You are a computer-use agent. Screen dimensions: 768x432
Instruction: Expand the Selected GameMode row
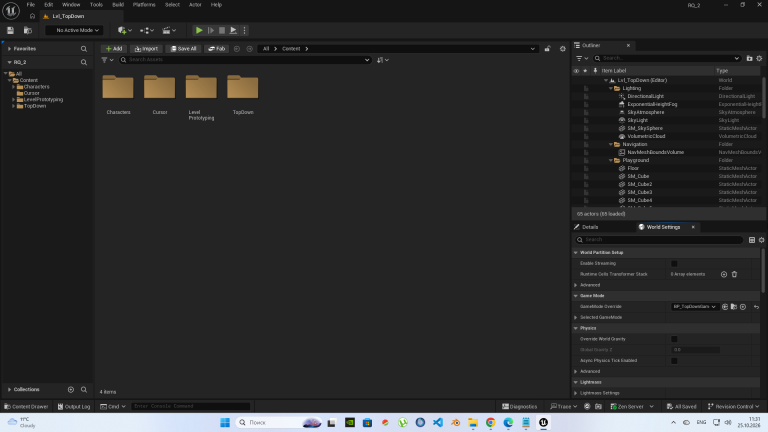coord(576,317)
